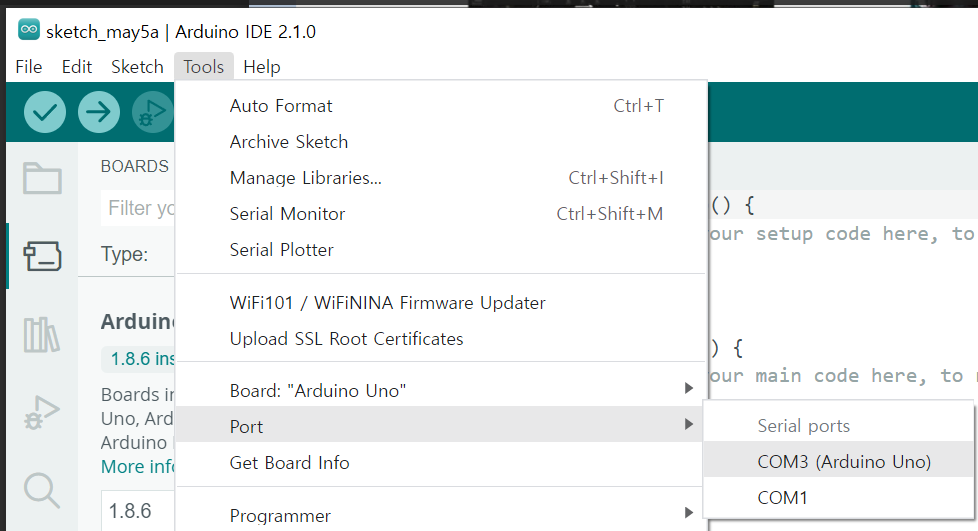The image size is (978, 531).
Task: Select WiFi101 / WiFiNINA Firmware Updater
Action: tap(442, 303)
